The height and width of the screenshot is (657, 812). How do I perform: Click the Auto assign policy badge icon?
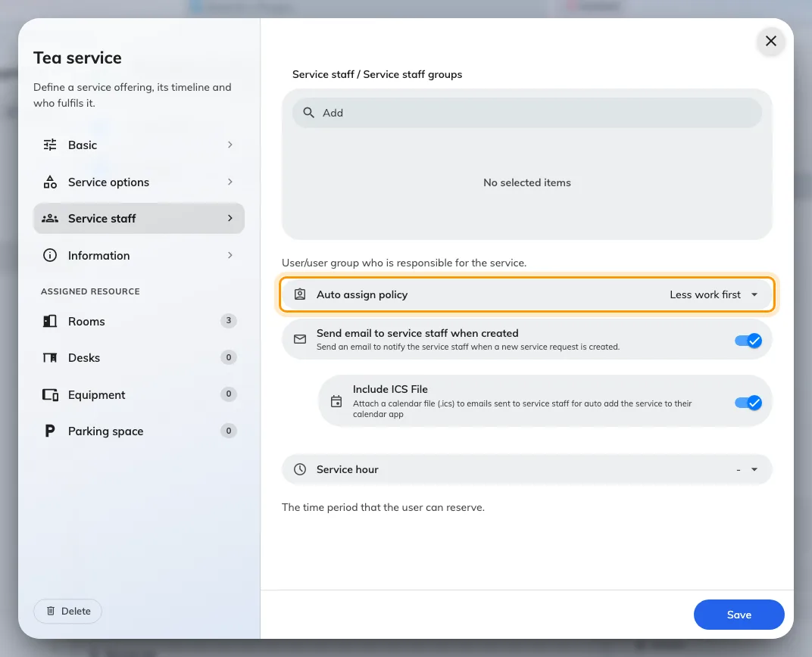click(300, 294)
